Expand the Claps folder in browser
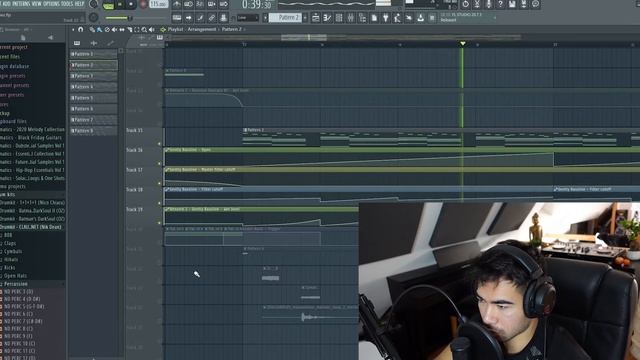Viewport: 640px width, 360px height. (x=10, y=243)
